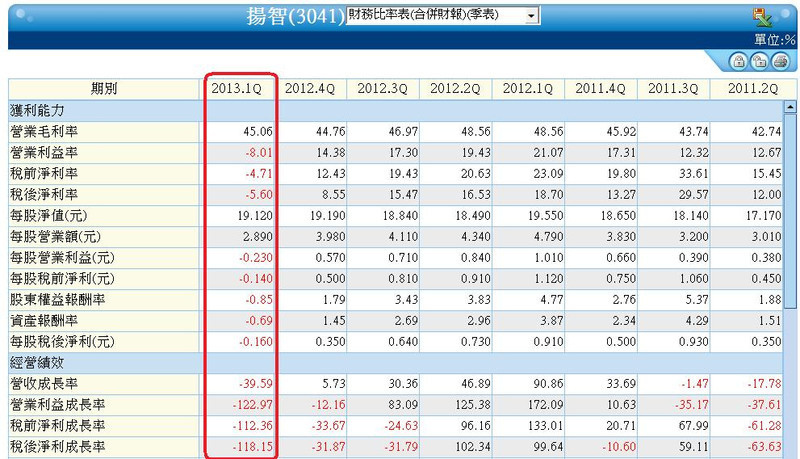Viewport: 800px width, 459px height.
Task: Click the vertical scrollbar thumb
Action: click(790, 211)
